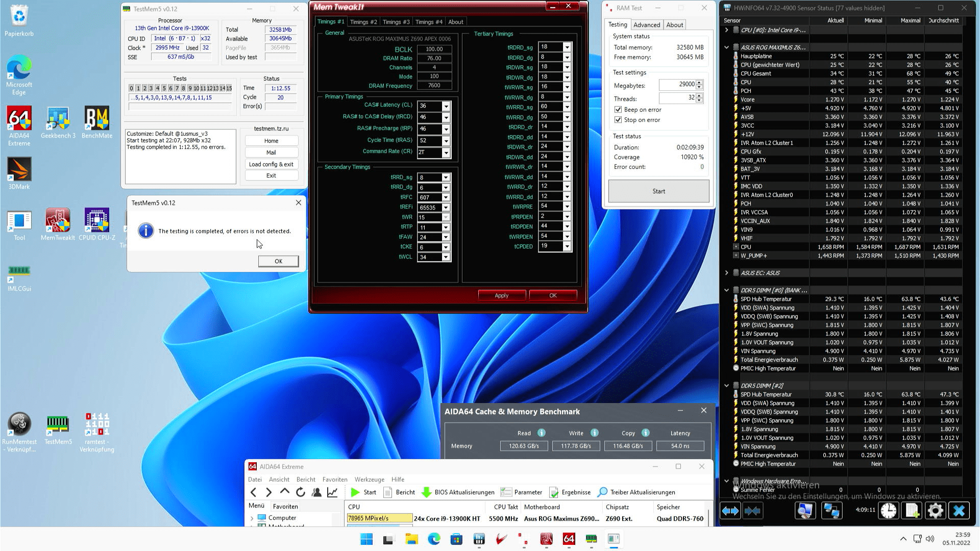Click HWiNFO log file plus icon
The image size is (980, 551).
(912, 511)
